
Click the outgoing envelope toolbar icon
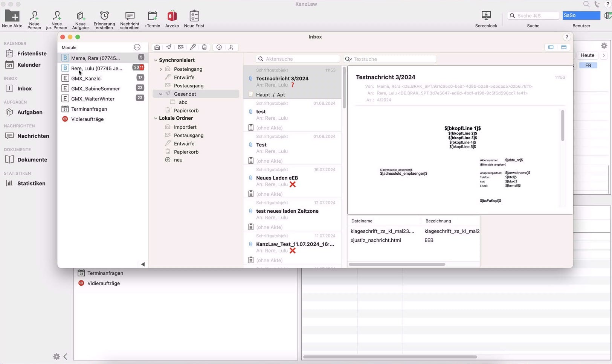[181, 47]
